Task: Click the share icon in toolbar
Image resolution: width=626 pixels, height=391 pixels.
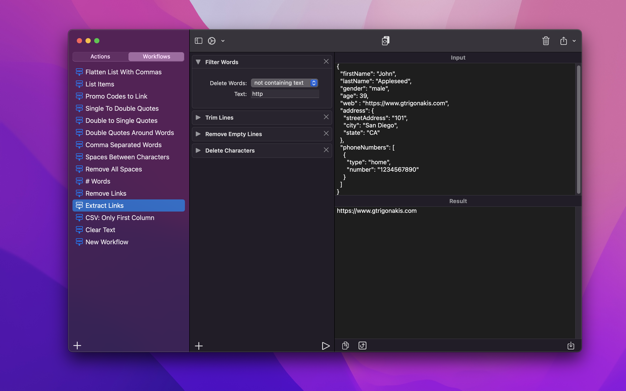Action: 563,41
